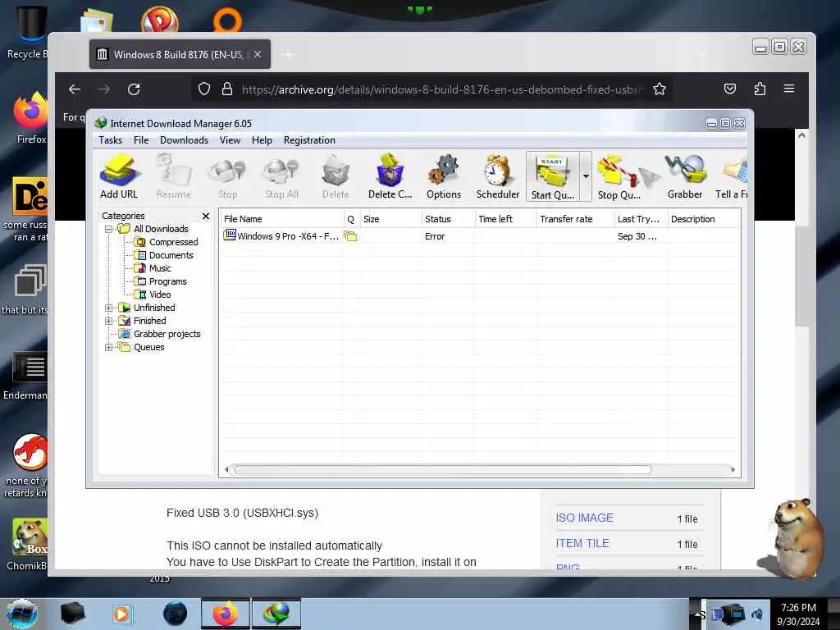Sort by File Name column header
This screenshot has width=840, height=630.
[x=282, y=219]
